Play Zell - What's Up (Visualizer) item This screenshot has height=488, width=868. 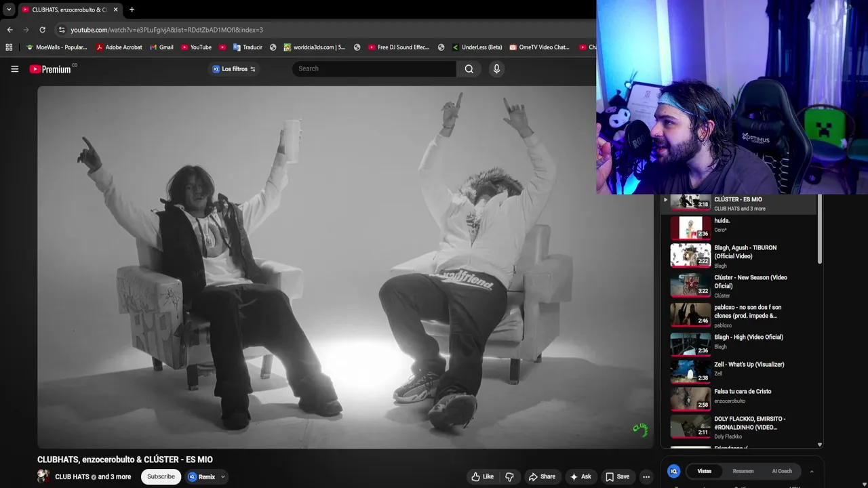click(x=739, y=371)
